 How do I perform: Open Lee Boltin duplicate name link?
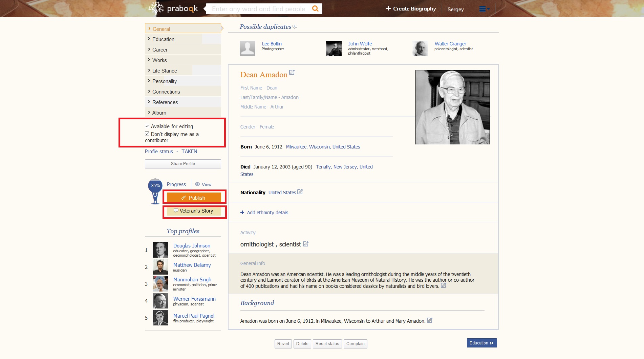coord(272,44)
